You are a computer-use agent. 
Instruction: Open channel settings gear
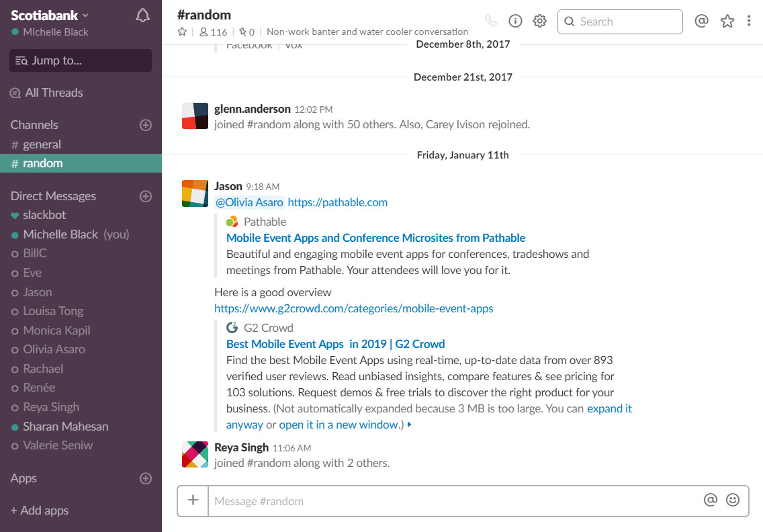[x=539, y=21]
